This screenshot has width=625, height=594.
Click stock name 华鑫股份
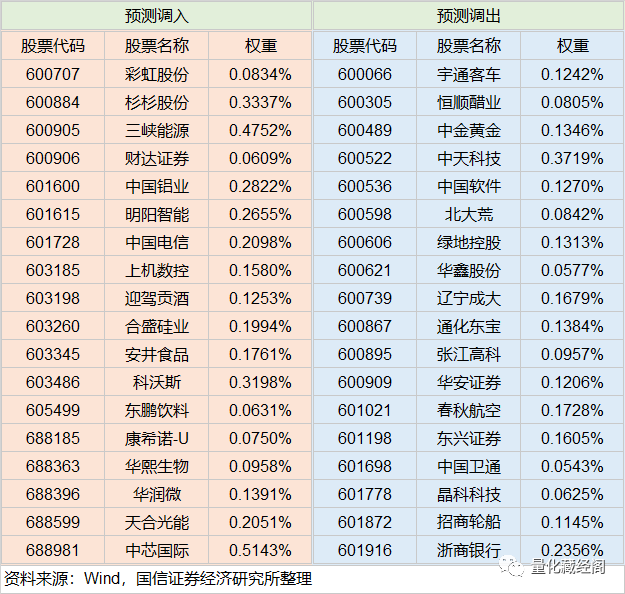click(x=468, y=270)
